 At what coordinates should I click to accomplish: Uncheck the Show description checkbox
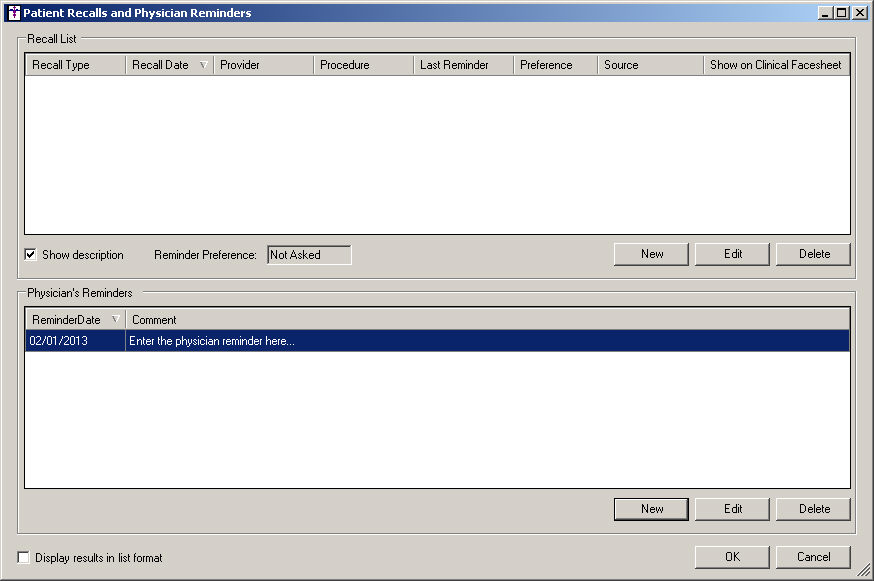(30, 255)
